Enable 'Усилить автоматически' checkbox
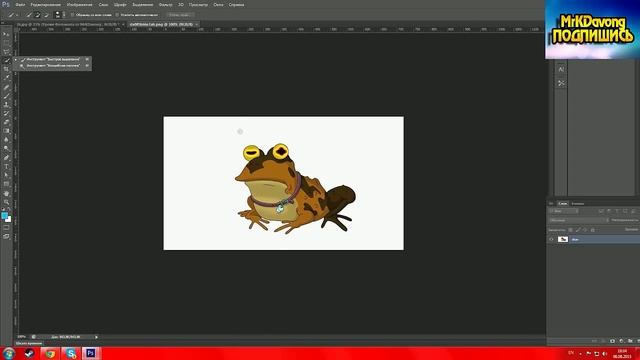The height and width of the screenshot is (360, 640). pyautogui.click(x=117, y=15)
